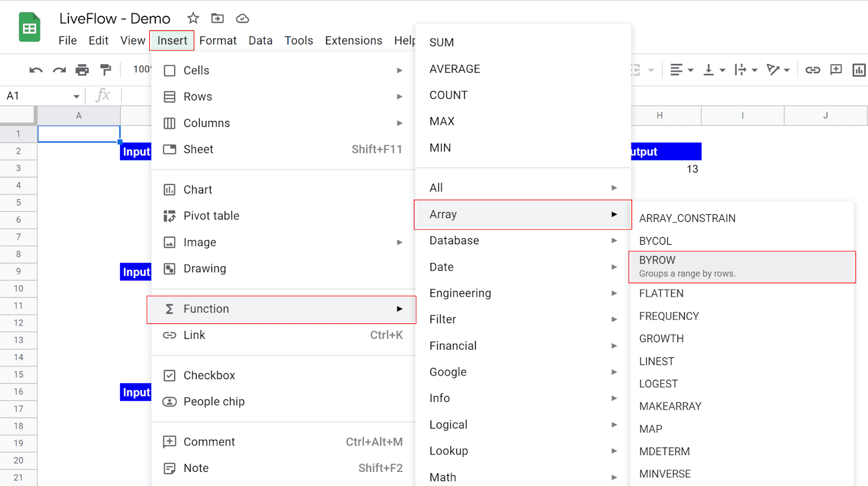Open the Data menu
Screen dimensions: 868x486
click(260, 41)
